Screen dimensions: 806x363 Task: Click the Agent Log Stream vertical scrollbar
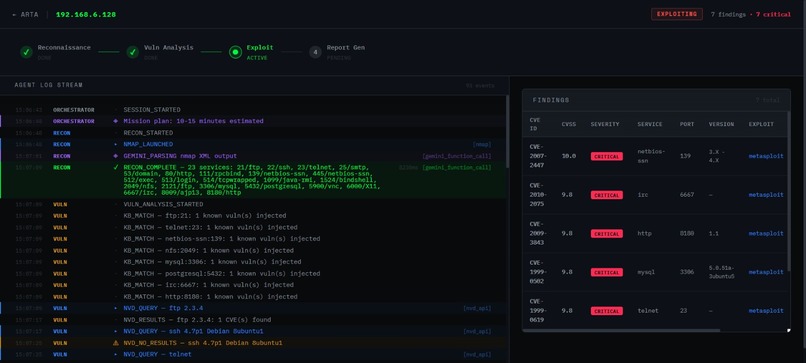(508, 131)
